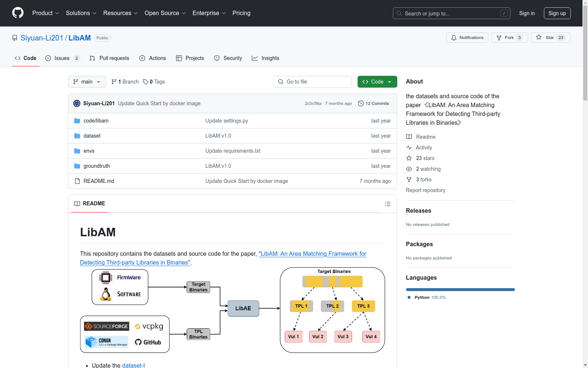Click the Siyuan-Li201 avatar in commit row

pyautogui.click(x=77, y=103)
